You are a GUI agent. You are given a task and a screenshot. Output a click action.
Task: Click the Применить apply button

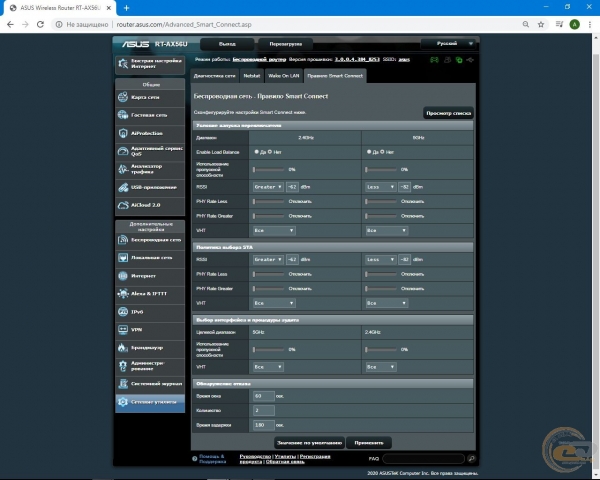(x=368, y=443)
